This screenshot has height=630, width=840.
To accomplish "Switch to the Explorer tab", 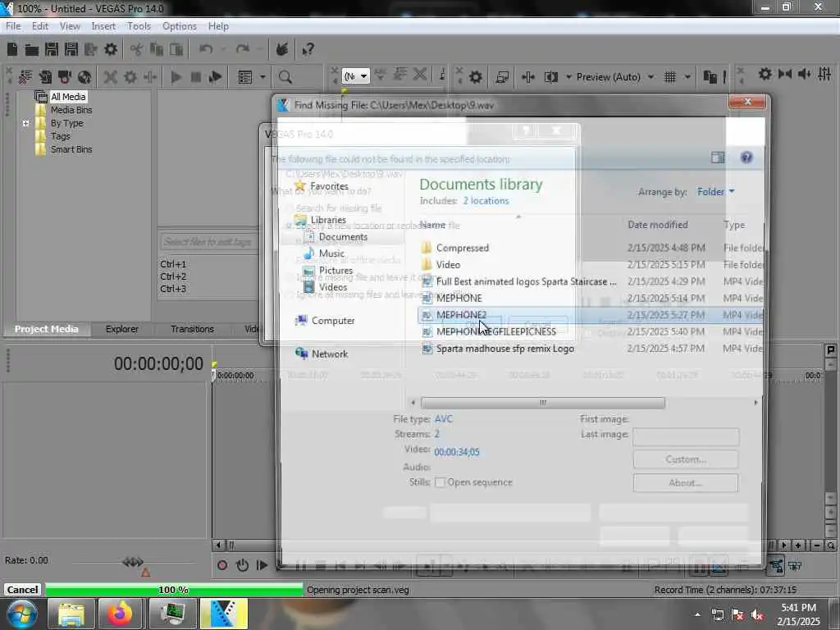I will [121, 329].
